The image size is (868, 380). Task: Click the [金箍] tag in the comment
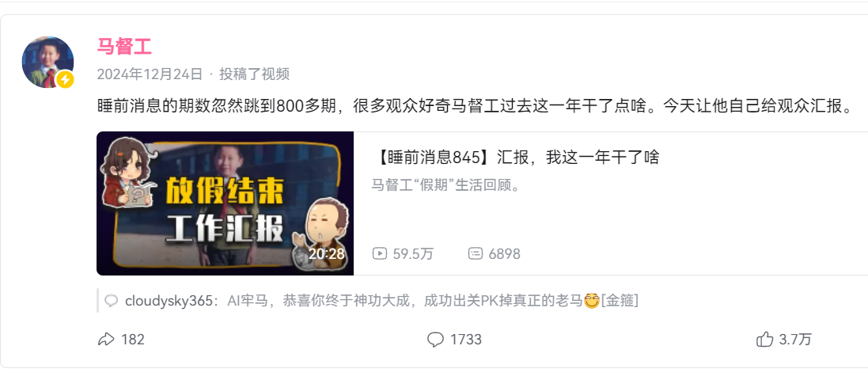(x=620, y=302)
